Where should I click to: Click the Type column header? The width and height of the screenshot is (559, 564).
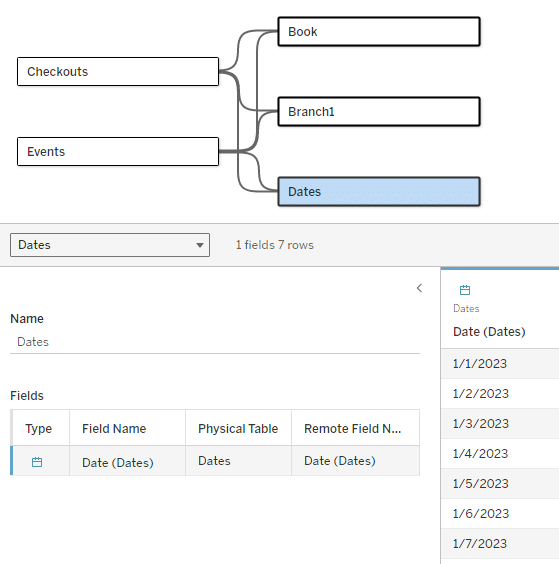[38, 428]
